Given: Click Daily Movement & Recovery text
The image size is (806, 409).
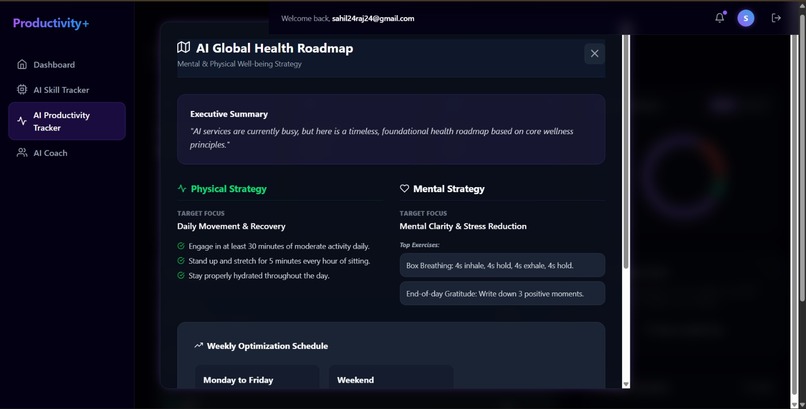Looking at the screenshot, I should tap(231, 226).
